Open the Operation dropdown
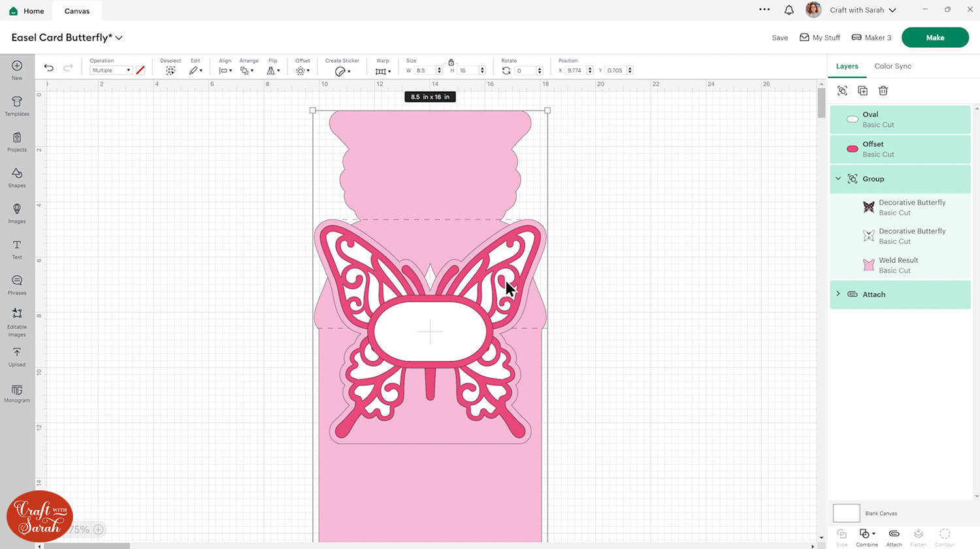The height and width of the screenshot is (549, 980). 110,71
